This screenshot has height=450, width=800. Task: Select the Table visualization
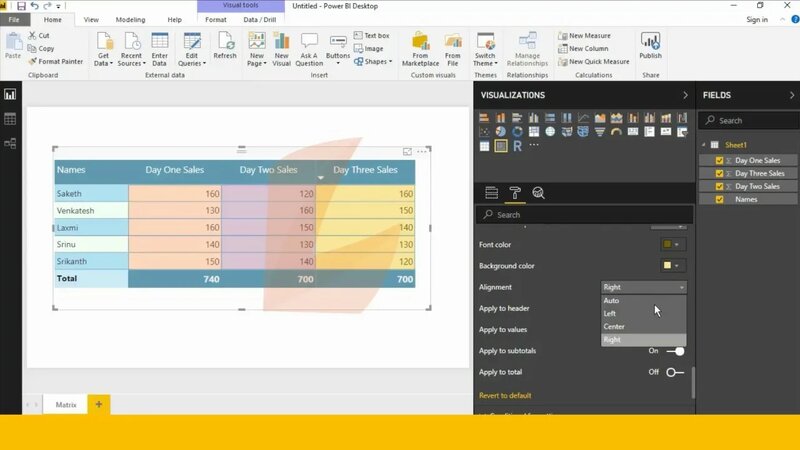point(484,146)
